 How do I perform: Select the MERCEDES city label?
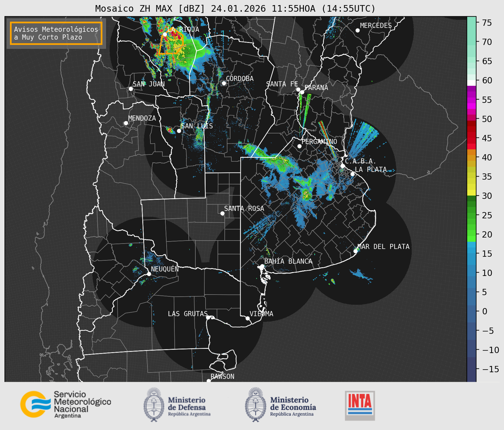click(376, 26)
